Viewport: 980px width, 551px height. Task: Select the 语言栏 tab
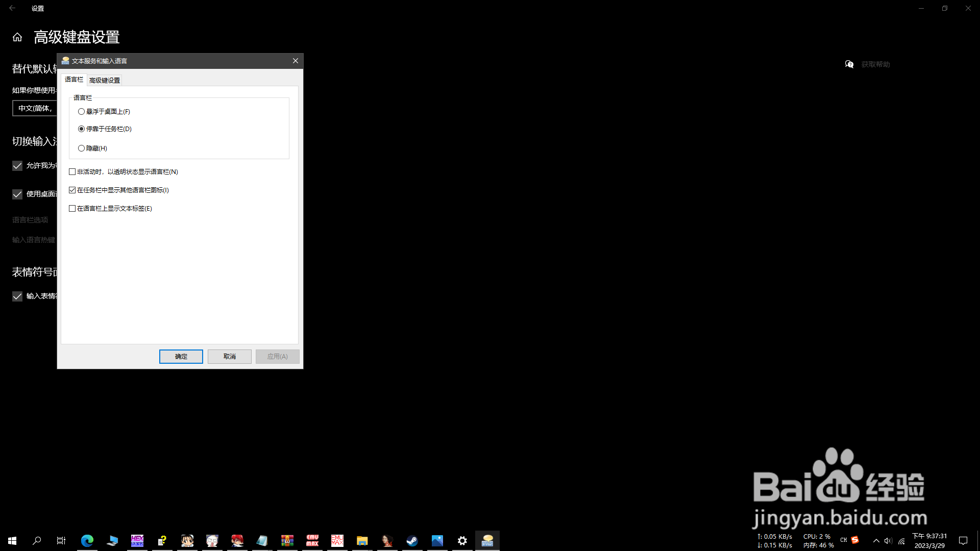click(x=73, y=80)
